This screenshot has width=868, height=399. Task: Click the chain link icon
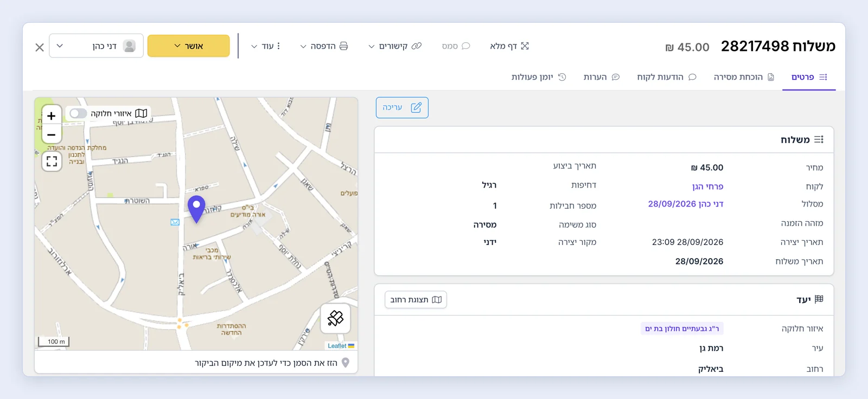(417, 46)
